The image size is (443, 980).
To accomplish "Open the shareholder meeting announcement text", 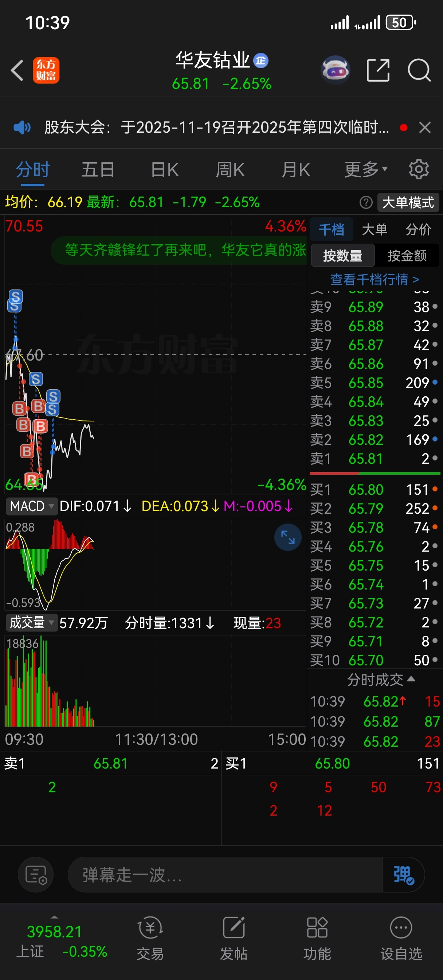I will click(x=217, y=128).
